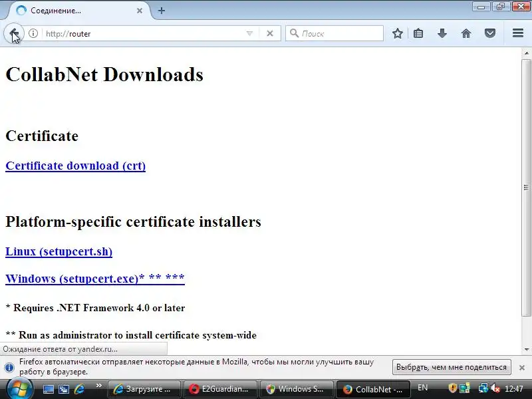This screenshot has width=532, height=399.
Task: Go back with the browser back arrow
Action: point(13,33)
